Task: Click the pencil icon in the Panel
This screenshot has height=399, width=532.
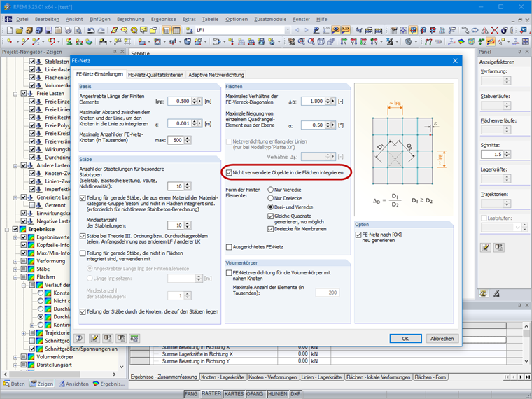Action: click(486, 247)
